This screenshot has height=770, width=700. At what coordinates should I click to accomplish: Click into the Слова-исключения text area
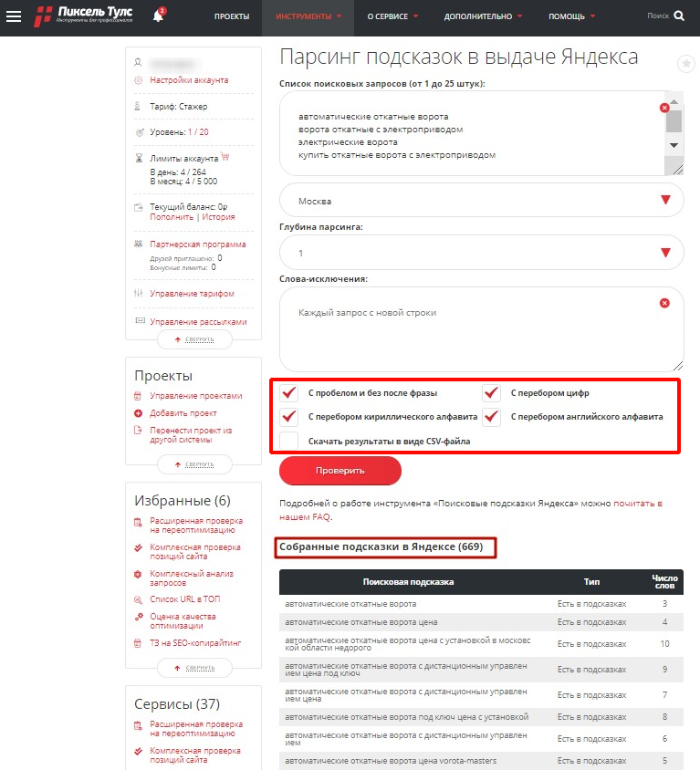click(x=481, y=329)
